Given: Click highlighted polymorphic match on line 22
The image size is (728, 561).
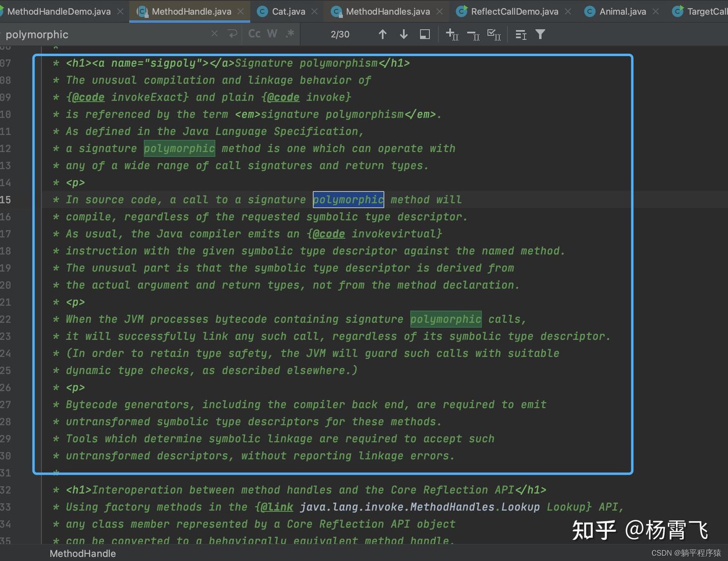Looking at the screenshot, I should [445, 319].
